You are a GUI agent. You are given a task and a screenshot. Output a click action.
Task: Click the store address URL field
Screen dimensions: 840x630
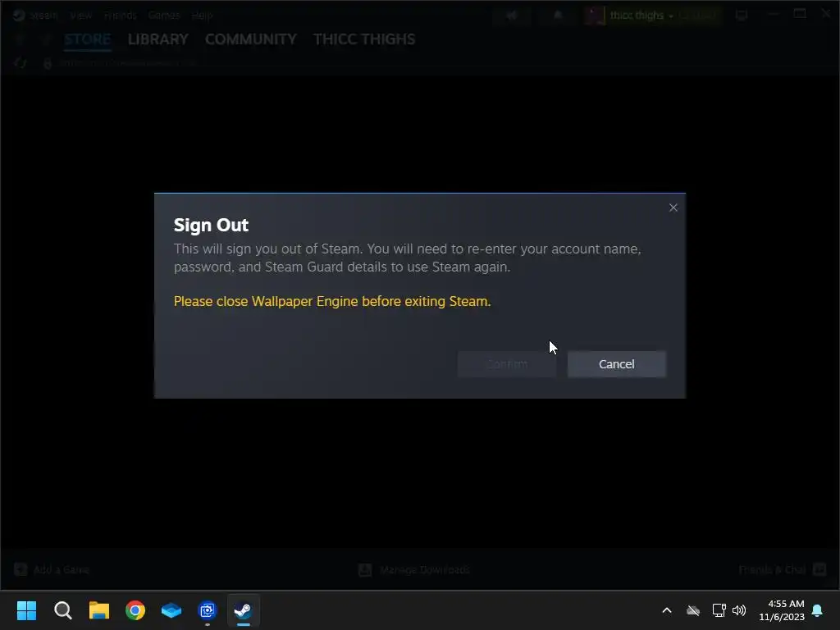(x=129, y=63)
